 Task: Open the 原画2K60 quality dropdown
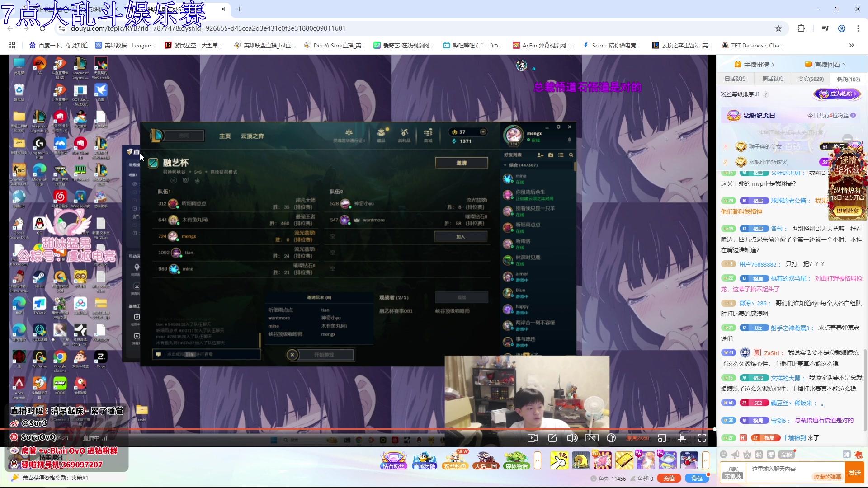(637, 438)
